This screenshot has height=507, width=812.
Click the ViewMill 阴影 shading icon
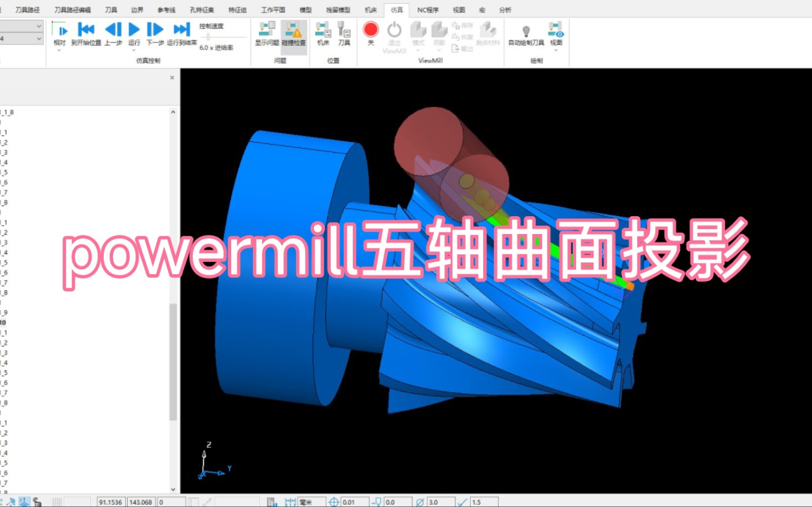click(x=439, y=29)
